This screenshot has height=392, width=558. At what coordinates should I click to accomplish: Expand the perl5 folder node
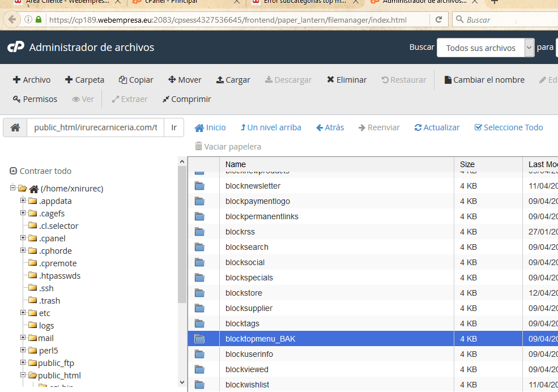(23, 350)
